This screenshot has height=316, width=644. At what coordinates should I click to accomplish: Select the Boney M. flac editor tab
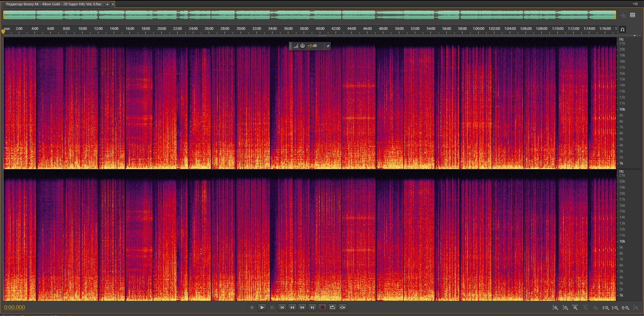click(x=54, y=4)
